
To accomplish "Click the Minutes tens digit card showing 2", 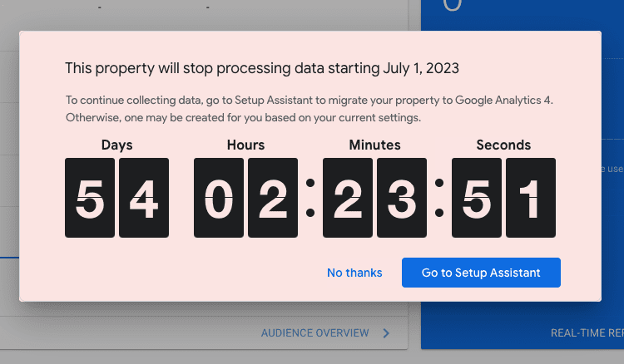I will 348,199.
